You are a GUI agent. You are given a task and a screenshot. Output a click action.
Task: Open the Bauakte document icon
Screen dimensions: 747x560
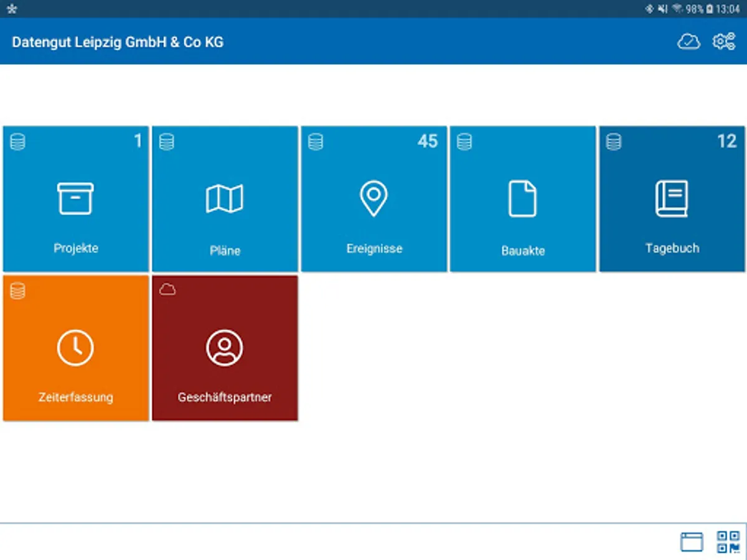coord(522,198)
